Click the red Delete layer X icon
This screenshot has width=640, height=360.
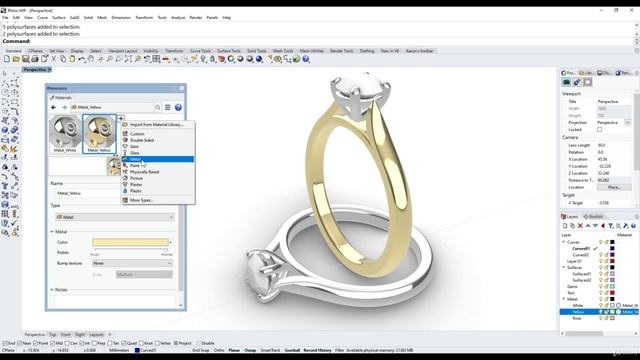580,226
